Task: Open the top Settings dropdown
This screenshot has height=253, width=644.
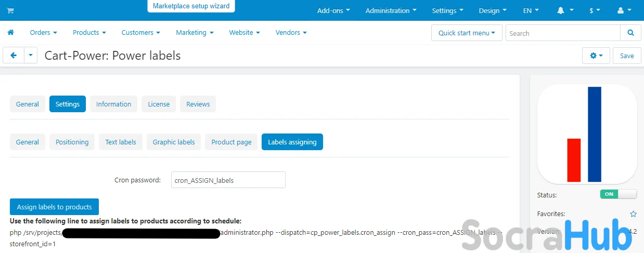Action: [447, 10]
